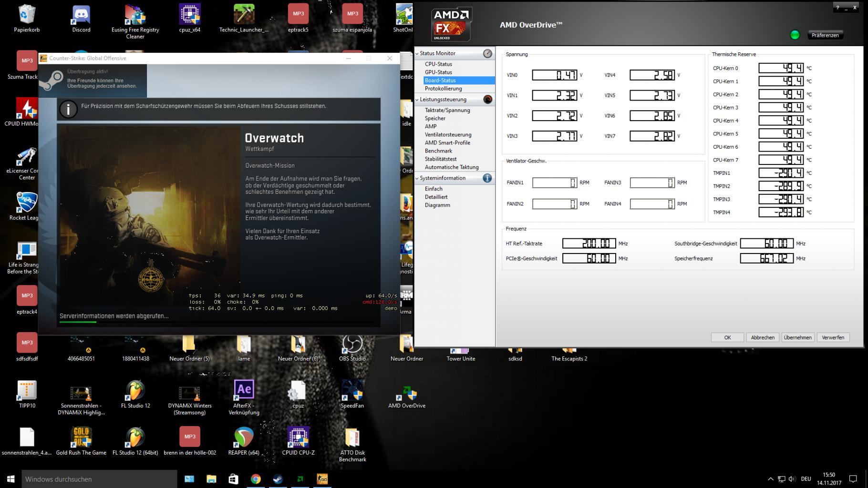Viewport: 868px width, 488px height.
Task: Open the Discord desktop shortcut
Action: click(81, 18)
